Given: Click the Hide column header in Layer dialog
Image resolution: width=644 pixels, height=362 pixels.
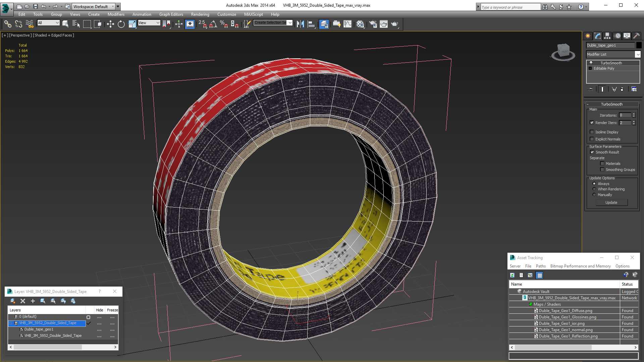Looking at the screenshot, I should [100, 310].
